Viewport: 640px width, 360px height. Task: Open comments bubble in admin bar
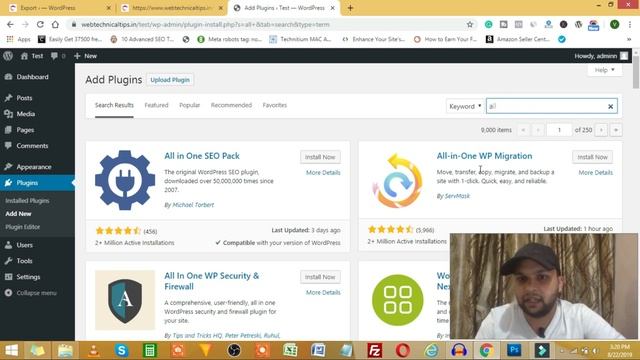[58, 56]
